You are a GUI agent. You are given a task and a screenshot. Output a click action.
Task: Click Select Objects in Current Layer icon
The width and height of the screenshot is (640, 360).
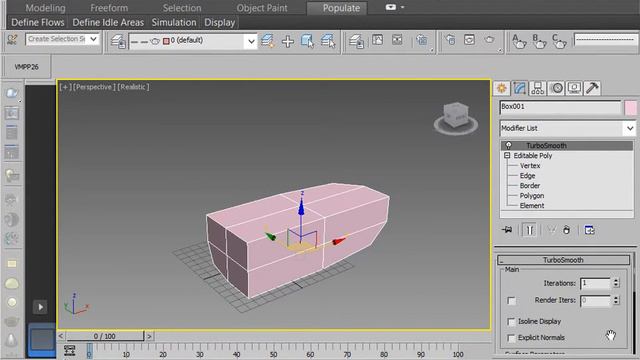pos(307,41)
